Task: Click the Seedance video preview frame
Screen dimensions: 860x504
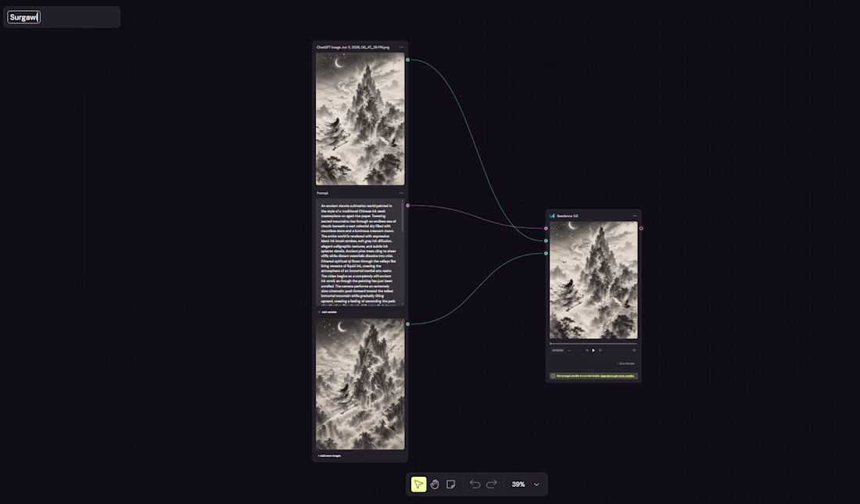Action: click(593, 281)
